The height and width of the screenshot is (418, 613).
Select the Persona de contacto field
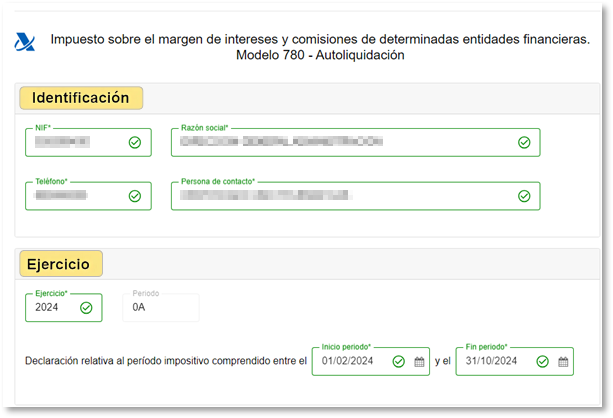click(x=340, y=196)
